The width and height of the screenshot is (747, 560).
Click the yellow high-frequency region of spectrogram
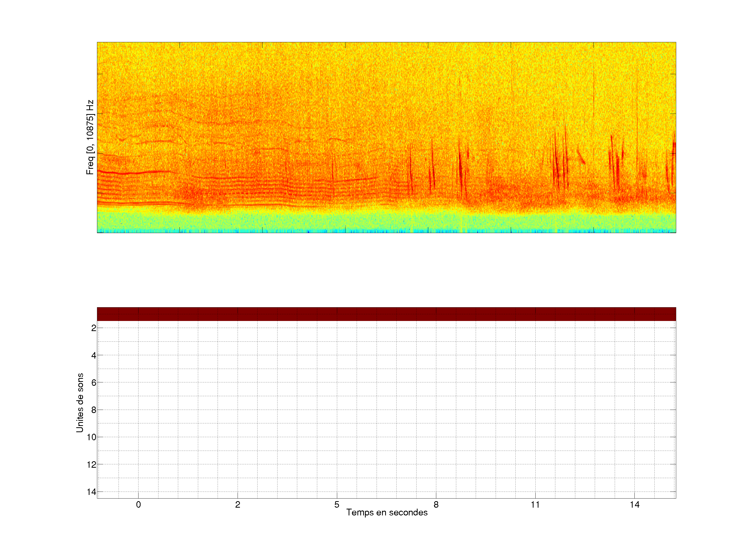(386, 61)
